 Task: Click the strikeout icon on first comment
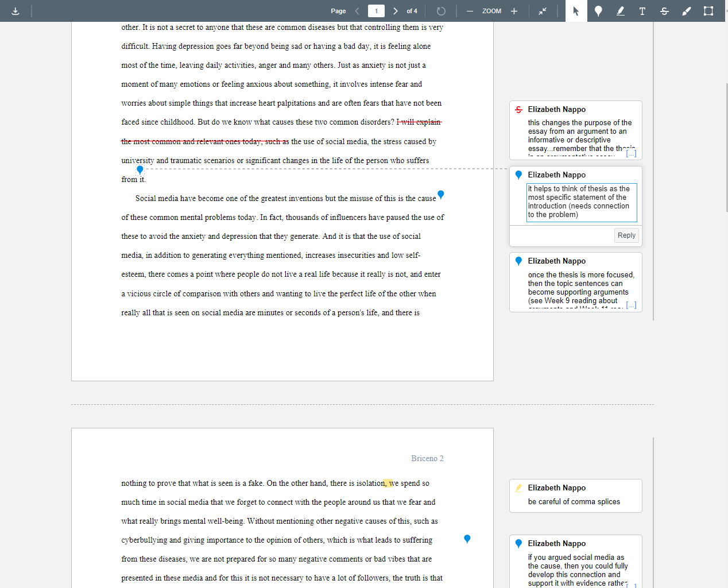[518, 110]
